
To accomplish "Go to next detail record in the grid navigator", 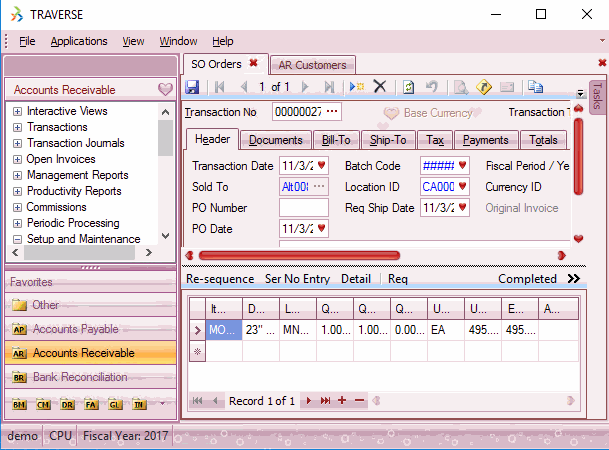I will click(309, 400).
